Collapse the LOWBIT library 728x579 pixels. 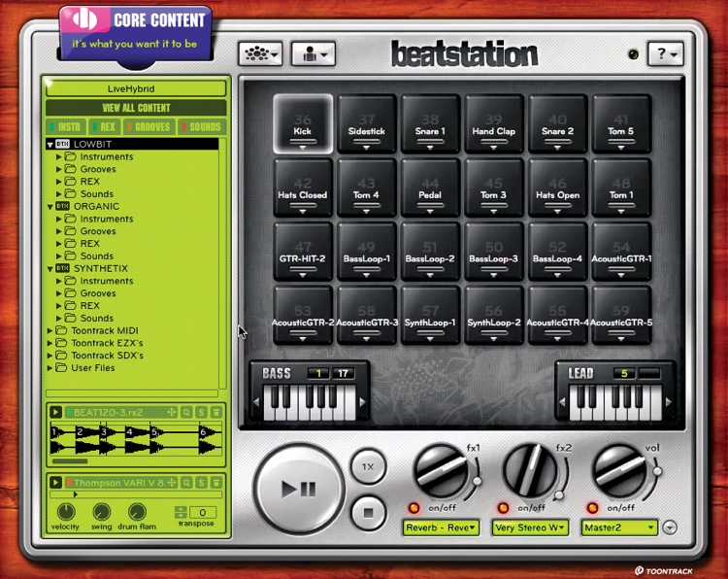(50, 145)
